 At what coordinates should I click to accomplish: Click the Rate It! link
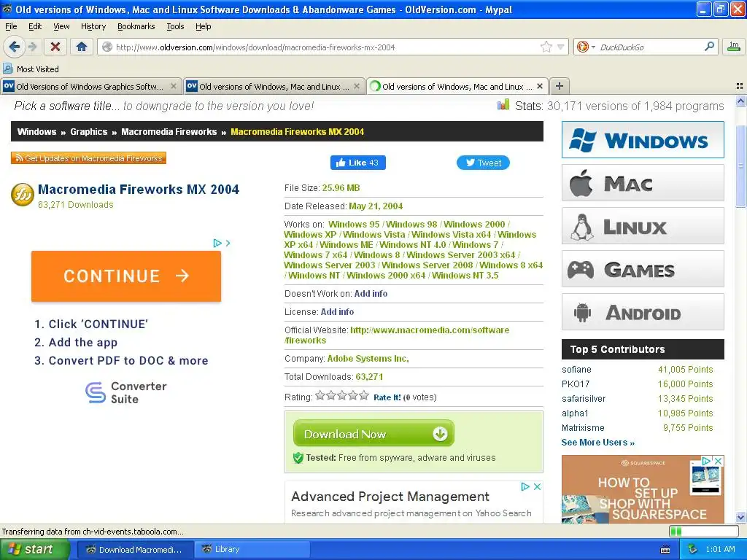tap(387, 397)
